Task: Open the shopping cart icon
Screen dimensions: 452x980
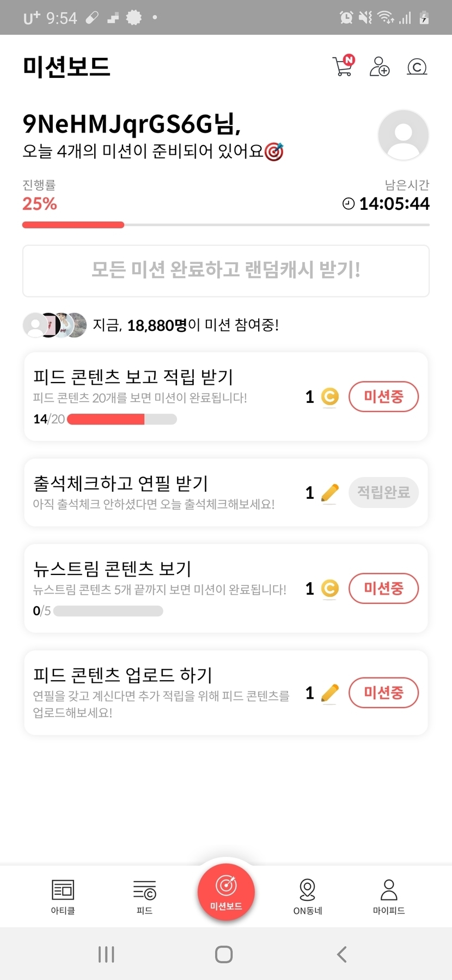Action: 343,66
